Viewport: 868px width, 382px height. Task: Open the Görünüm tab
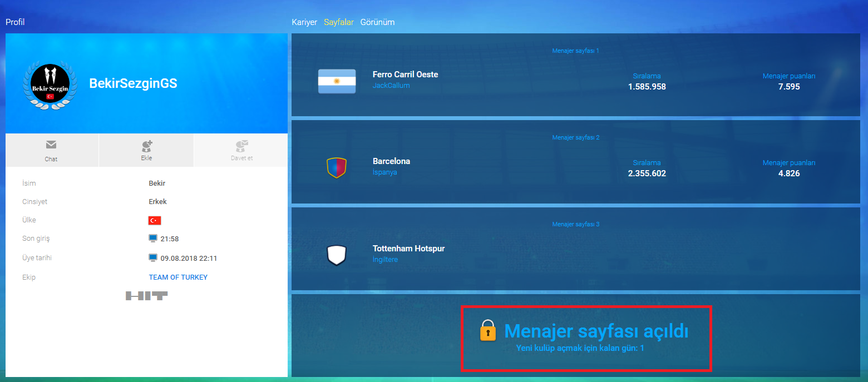(377, 22)
